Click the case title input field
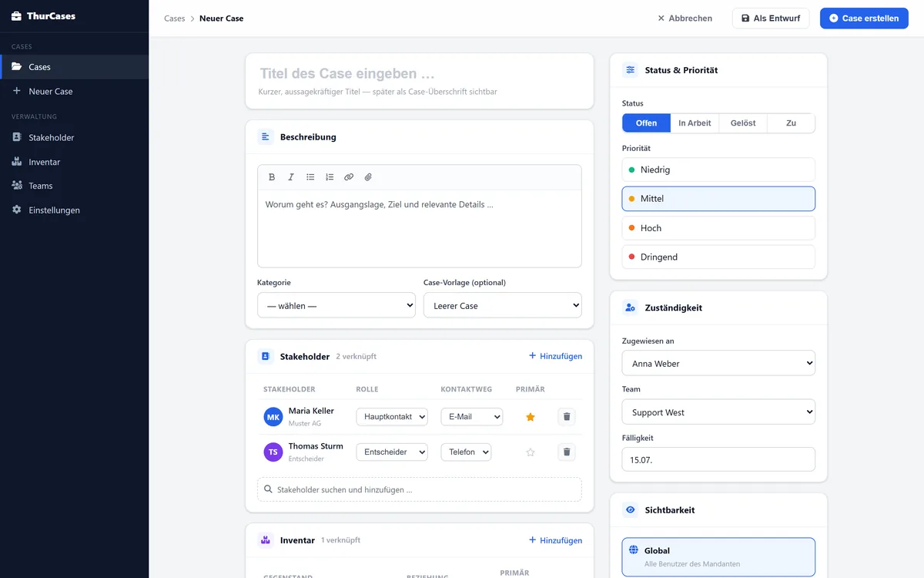924x578 pixels. [420, 74]
